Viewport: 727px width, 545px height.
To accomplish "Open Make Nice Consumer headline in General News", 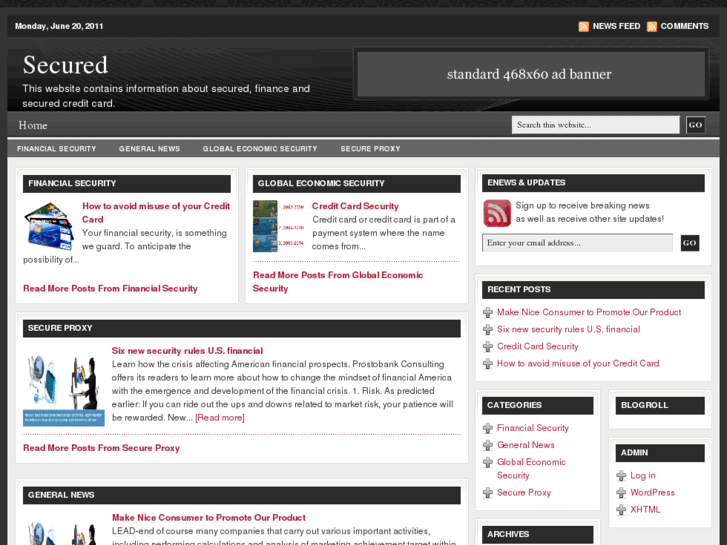I will pos(209,518).
